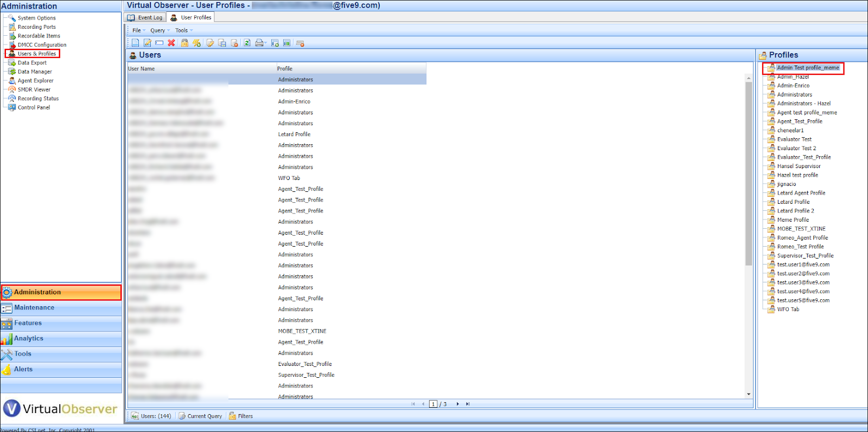Screen dimensions: 868x432
Task: Select SMDR Viewer in Administration tree
Action: (34, 89)
